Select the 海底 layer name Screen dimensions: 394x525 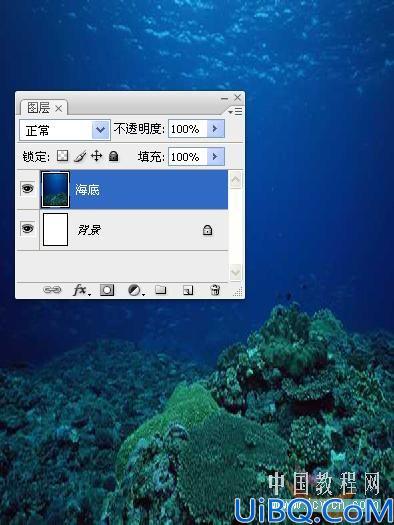point(87,190)
